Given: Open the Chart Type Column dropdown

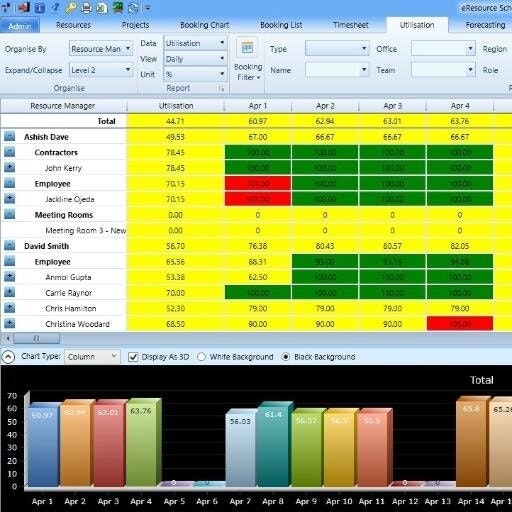Looking at the screenshot, I should point(92,357).
